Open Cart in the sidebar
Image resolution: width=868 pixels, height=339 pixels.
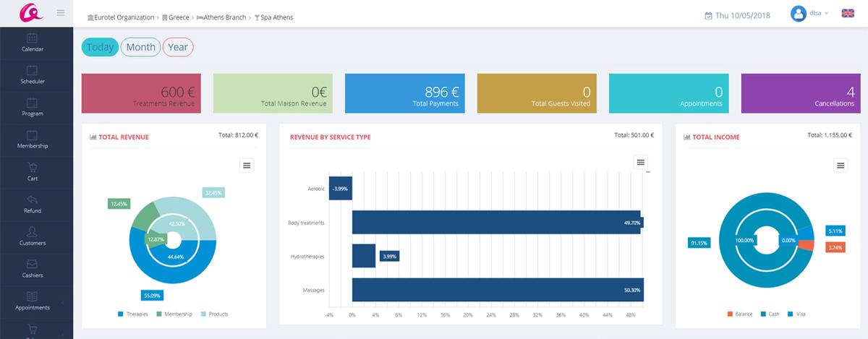tap(32, 172)
